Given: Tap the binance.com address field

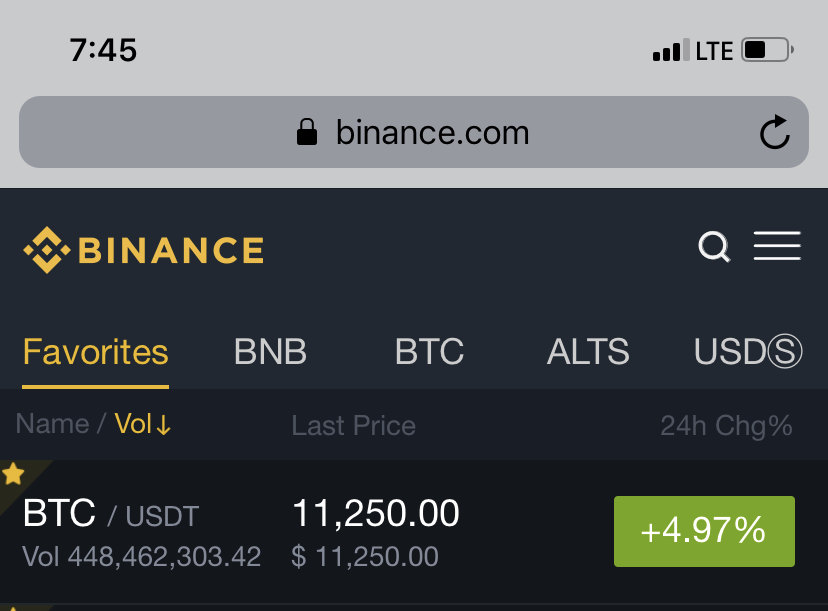Looking at the screenshot, I should pyautogui.click(x=413, y=132).
